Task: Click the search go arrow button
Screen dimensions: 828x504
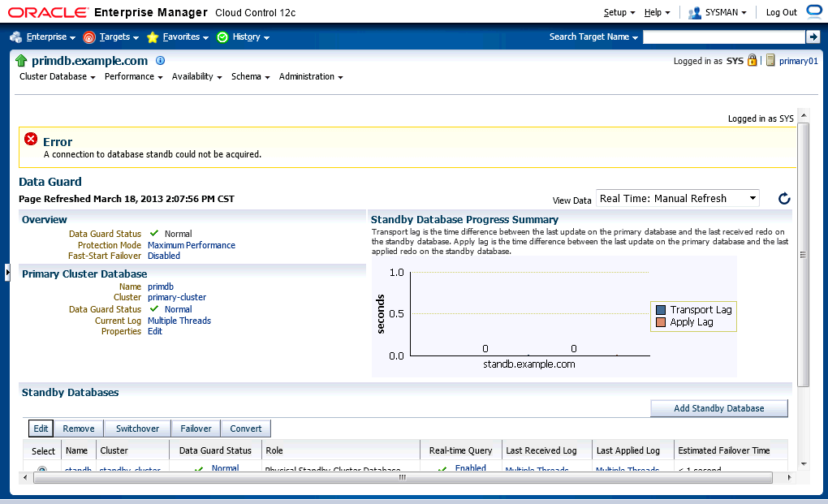Action: pos(813,37)
